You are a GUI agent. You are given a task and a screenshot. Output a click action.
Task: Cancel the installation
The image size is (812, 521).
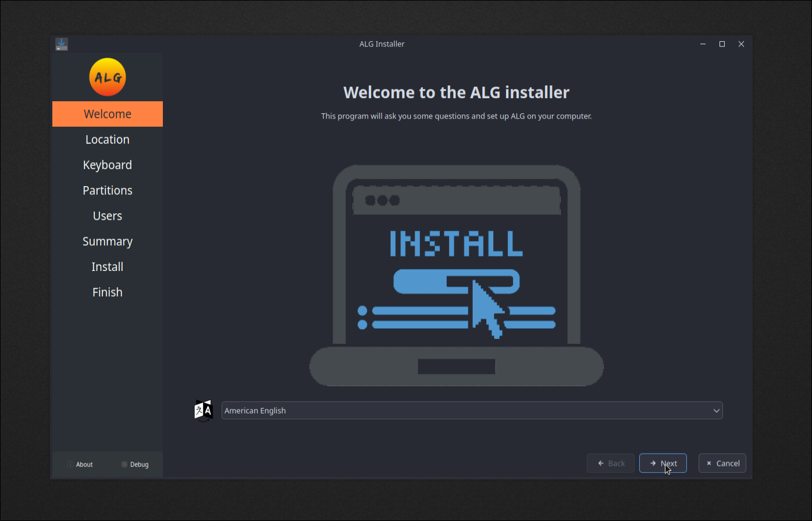click(x=722, y=463)
